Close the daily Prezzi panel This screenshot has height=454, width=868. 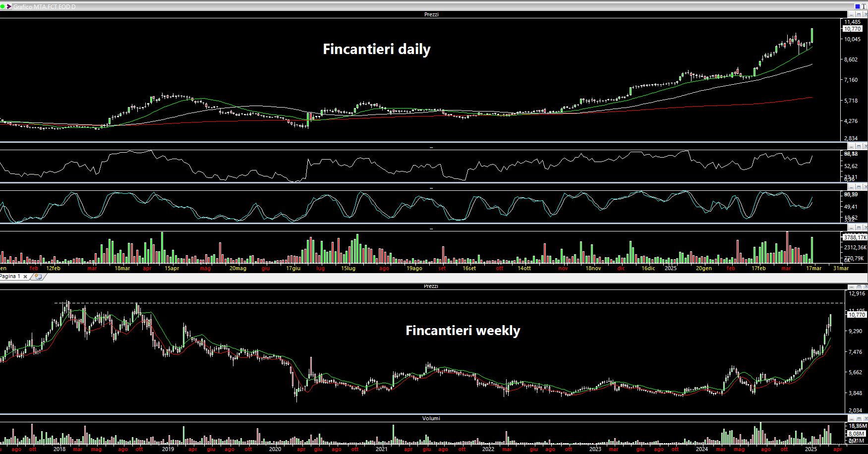click(866, 14)
